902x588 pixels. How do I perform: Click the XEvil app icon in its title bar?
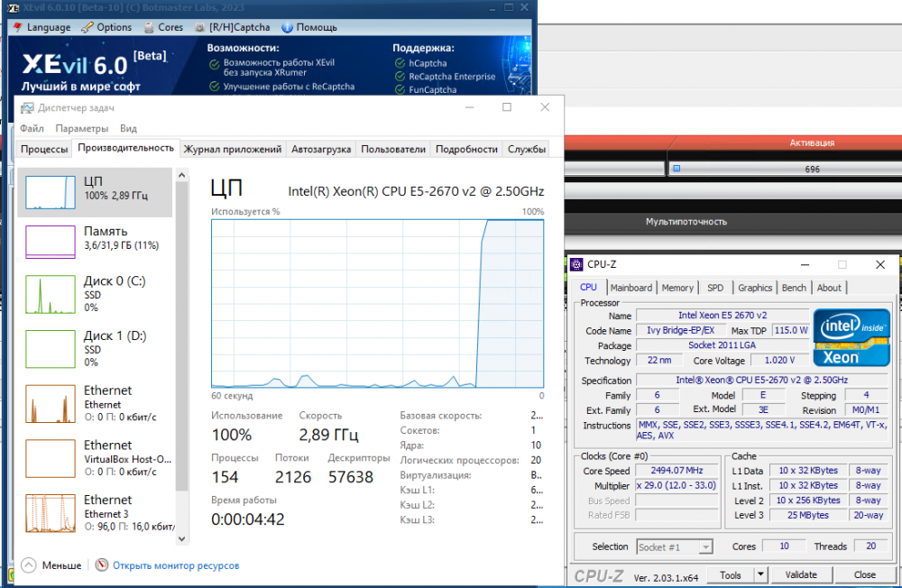point(13,7)
